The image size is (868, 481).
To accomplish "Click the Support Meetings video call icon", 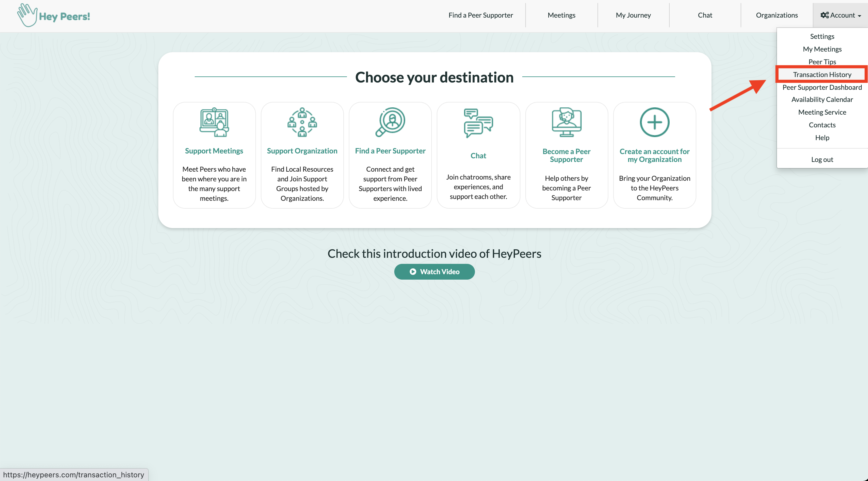I will [x=214, y=122].
